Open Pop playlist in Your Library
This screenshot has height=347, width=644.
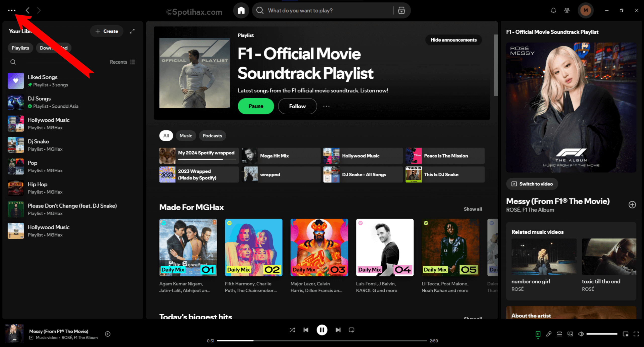(73, 166)
